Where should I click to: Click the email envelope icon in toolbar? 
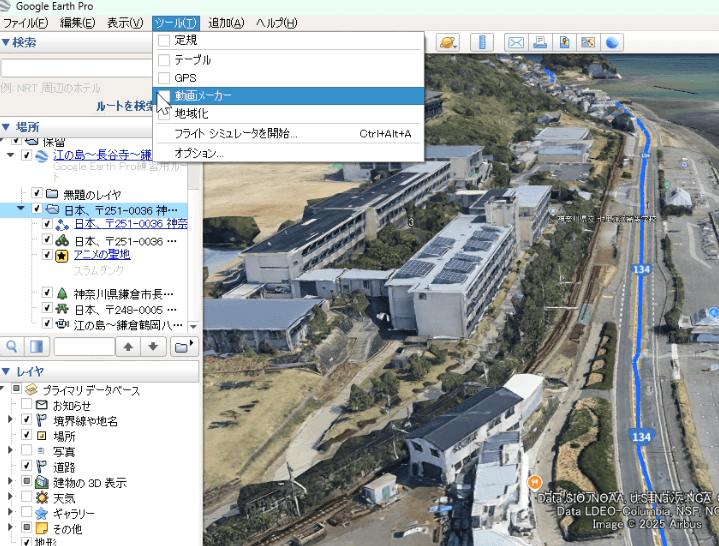[x=515, y=42]
